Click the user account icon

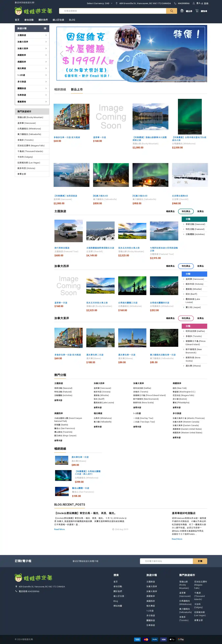point(194,3)
